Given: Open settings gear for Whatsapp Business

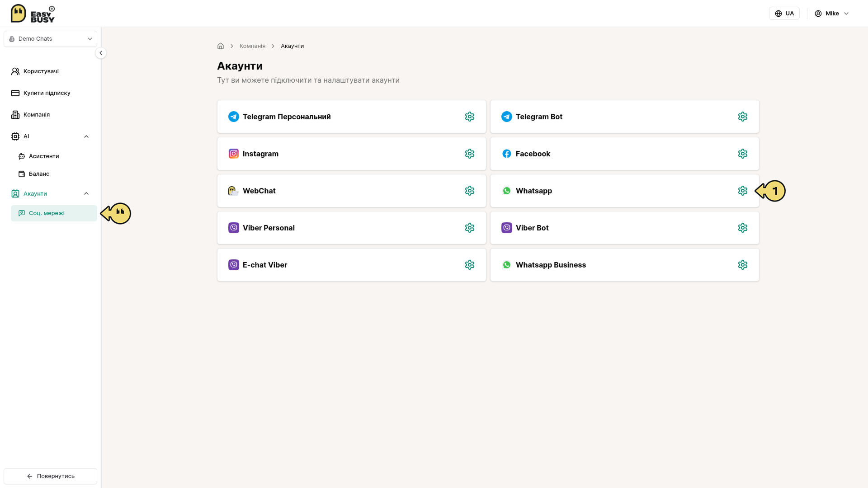Looking at the screenshot, I should coord(743,265).
